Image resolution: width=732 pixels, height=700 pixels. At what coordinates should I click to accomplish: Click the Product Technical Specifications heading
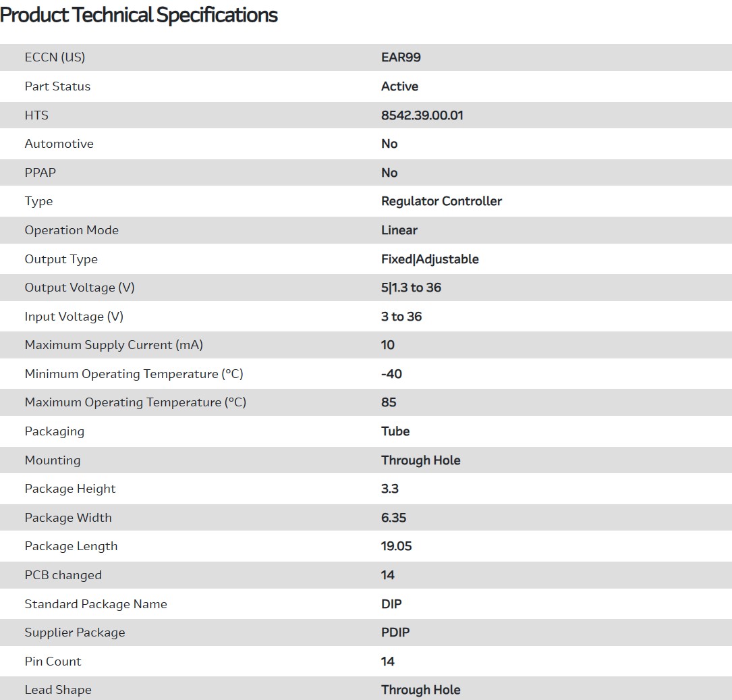click(139, 15)
